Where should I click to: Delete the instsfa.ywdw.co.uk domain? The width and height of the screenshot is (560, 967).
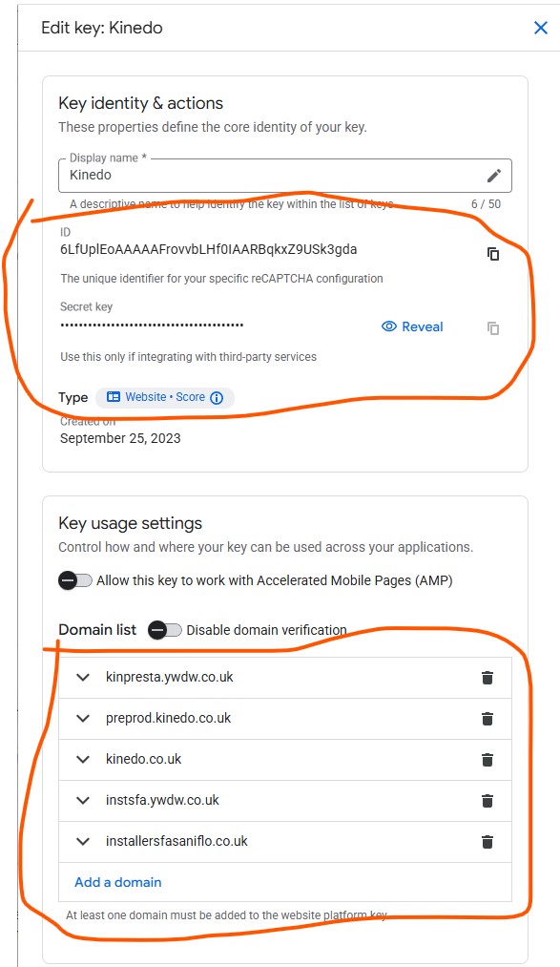coord(487,801)
